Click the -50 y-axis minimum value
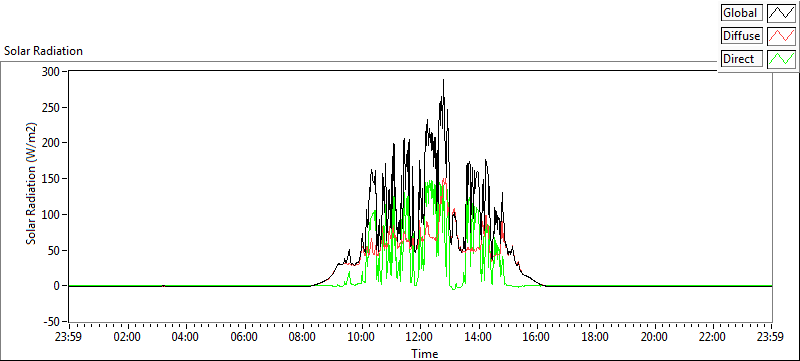The width and height of the screenshot is (800, 361). pyautogui.click(x=51, y=321)
